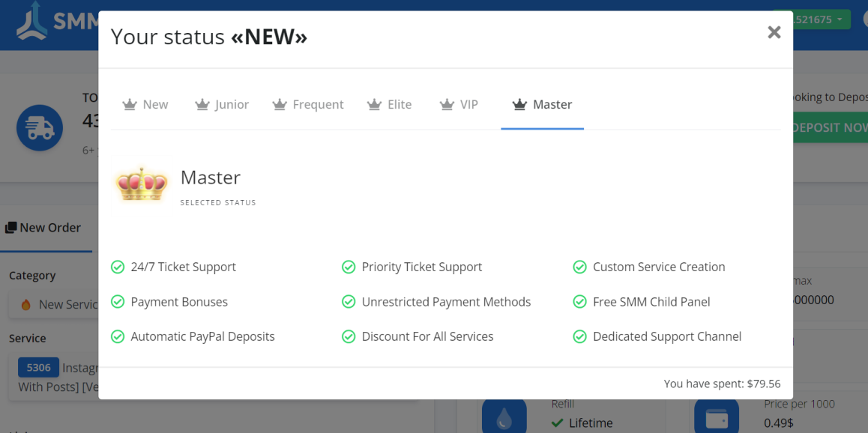Select the Frequent status tab
Image resolution: width=868 pixels, height=433 pixels.
308,105
